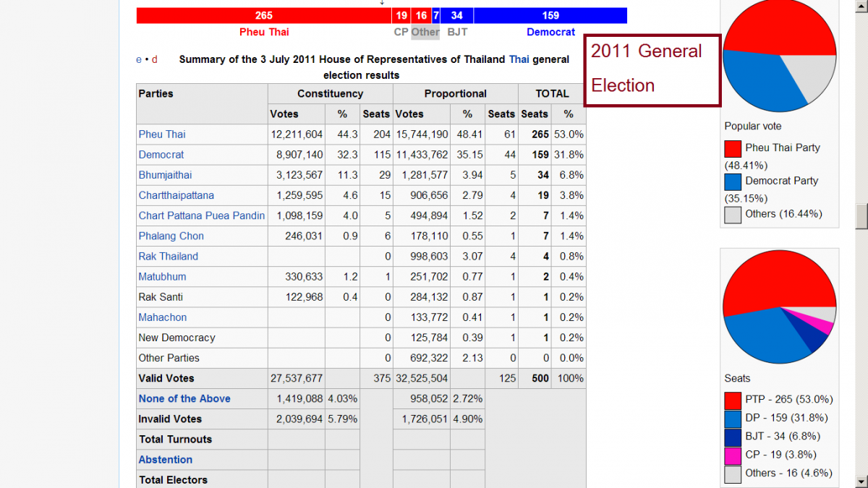Open the Democrat link in the Parties column

pos(161,155)
